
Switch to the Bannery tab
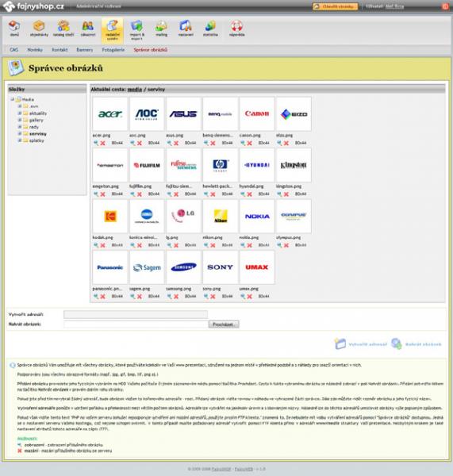click(x=84, y=49)
